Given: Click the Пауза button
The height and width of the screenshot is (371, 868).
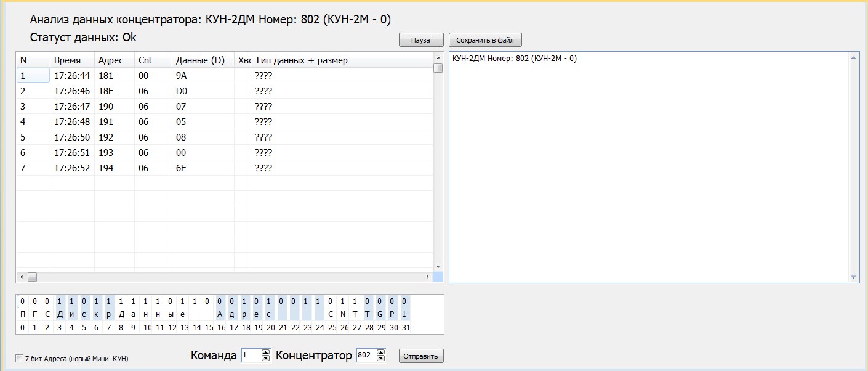Looking at the screenshot, I should [x=421, y=41].
